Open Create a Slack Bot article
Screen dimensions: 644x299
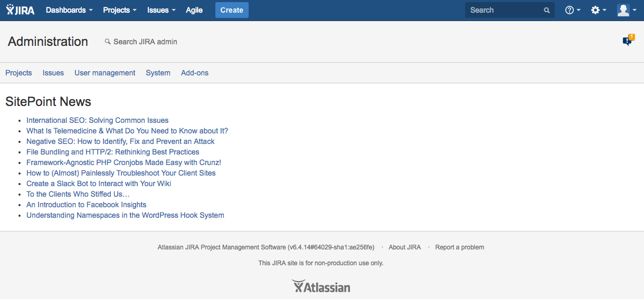[x=99, y=184]
